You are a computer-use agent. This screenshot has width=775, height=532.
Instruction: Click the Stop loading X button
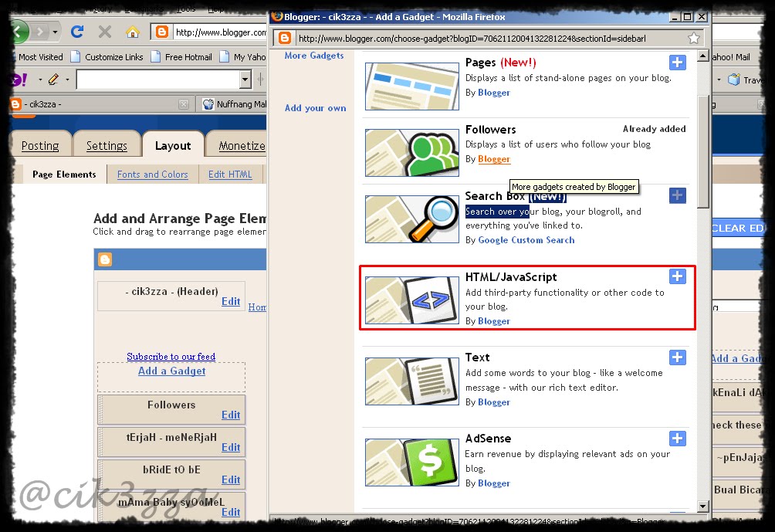[x=105, y=32]
